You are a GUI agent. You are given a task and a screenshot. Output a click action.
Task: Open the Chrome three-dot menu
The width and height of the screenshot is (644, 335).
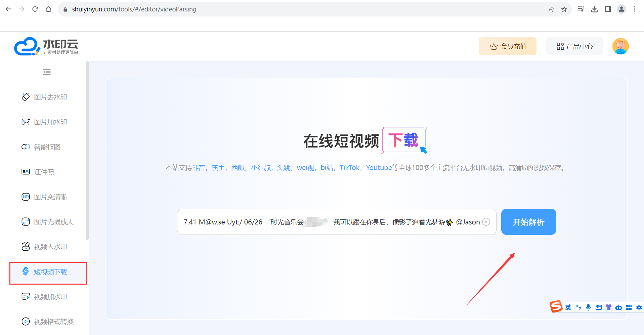(635, 9)
